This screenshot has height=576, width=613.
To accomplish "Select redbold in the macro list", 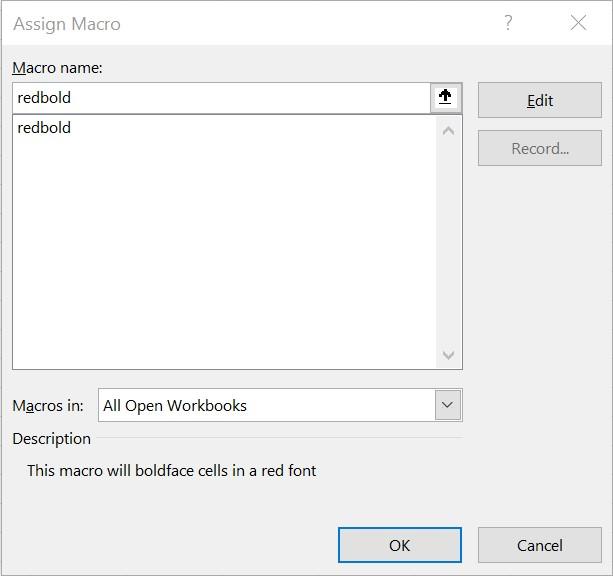I will coord(45,128).
